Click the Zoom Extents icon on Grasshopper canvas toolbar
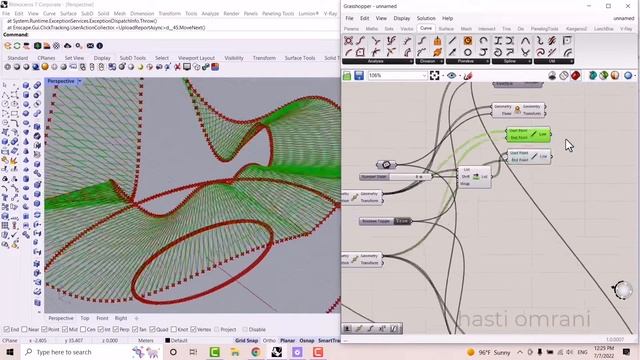This screenshot has height=360, width=640. (x=435, y=76)
